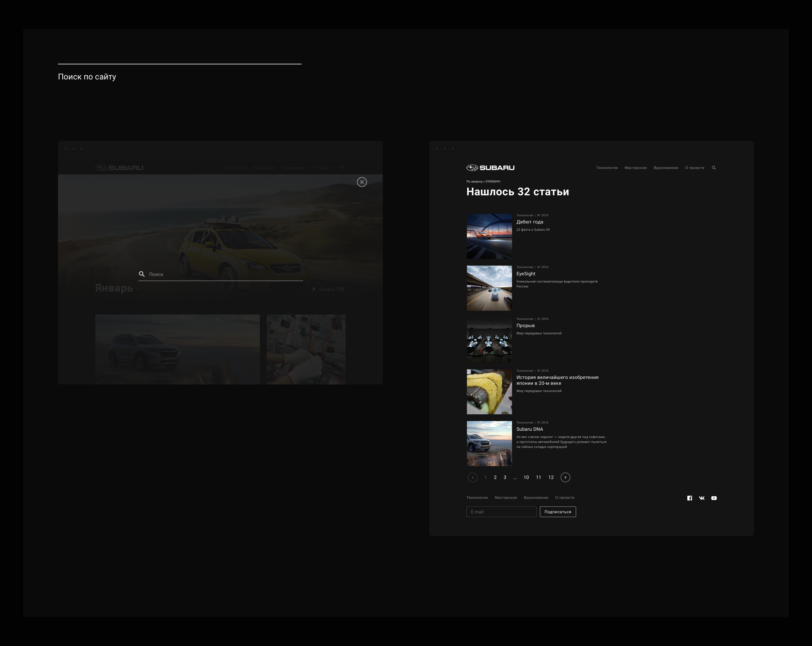Click the E-mail input field
The height and width of the screenshot is (646, 812).
(x=501, y=512)
